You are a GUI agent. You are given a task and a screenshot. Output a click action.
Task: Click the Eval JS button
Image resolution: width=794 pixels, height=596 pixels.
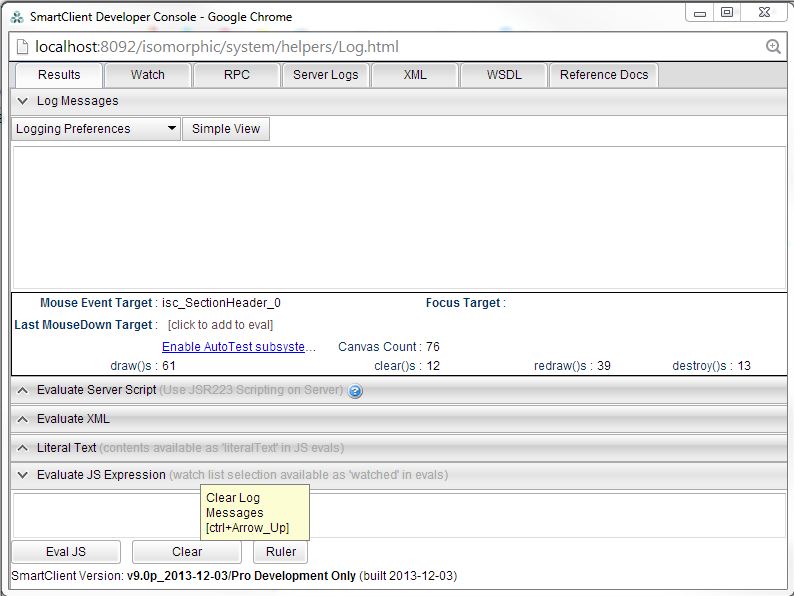66,552
